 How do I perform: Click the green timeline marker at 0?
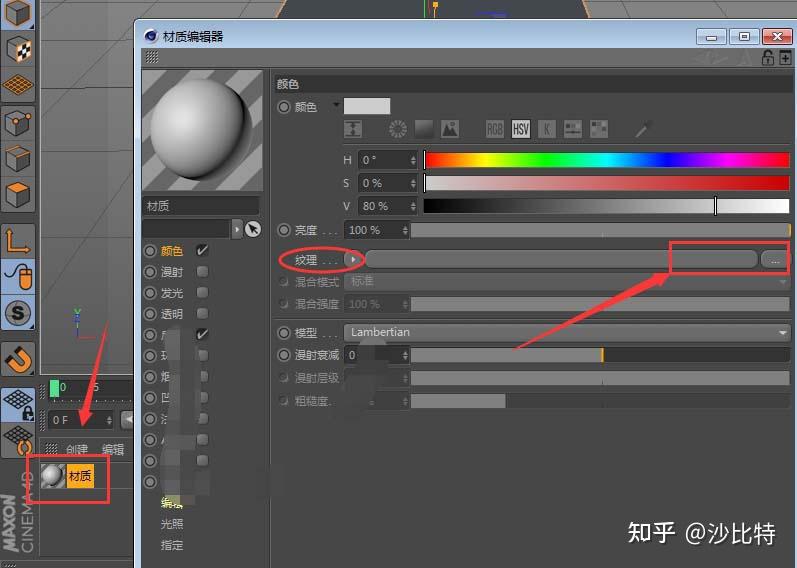54,388
